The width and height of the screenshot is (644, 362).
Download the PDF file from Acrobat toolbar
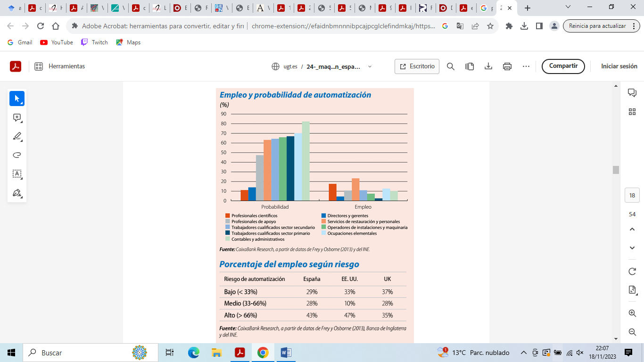488,66
